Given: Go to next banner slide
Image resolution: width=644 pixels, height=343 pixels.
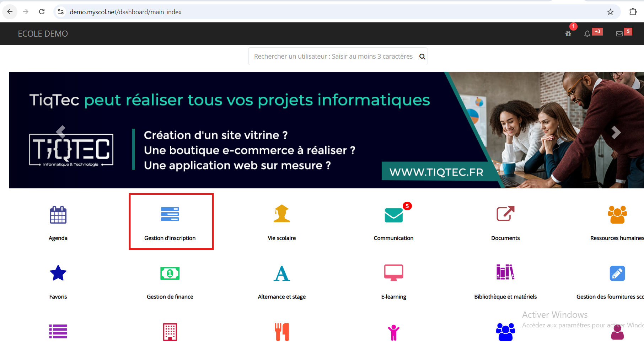Looking at the screenshot, I should 616,133.
